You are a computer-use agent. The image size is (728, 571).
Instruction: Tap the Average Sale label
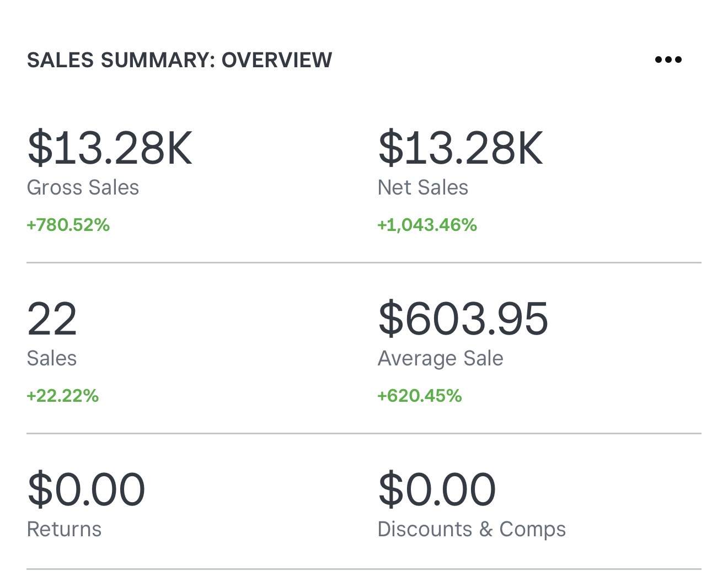pos(440,359)
